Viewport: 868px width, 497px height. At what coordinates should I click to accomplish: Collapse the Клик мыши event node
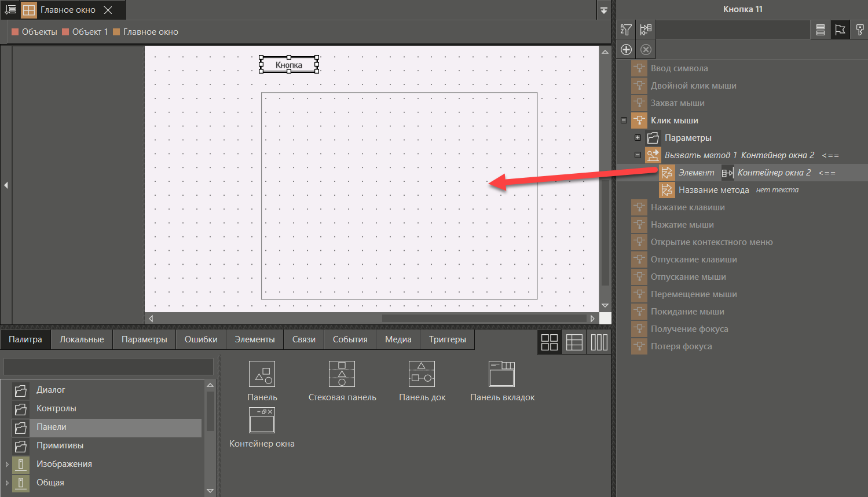[x=624, y=120]
